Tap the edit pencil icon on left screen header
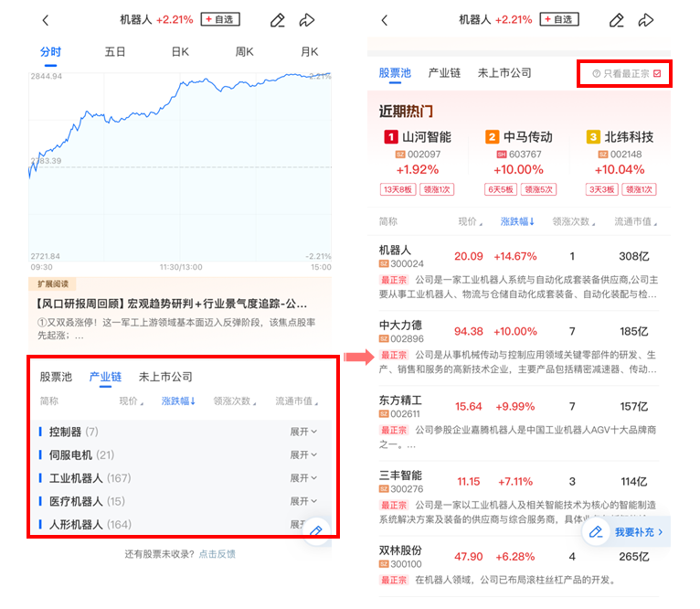The height and width of the screenshot is (609, 700). point(277,20)
